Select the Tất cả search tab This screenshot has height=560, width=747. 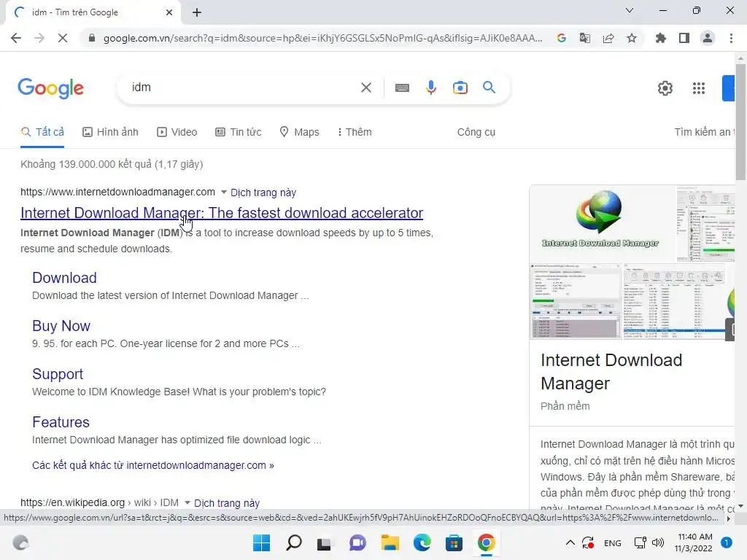(42, 132)
